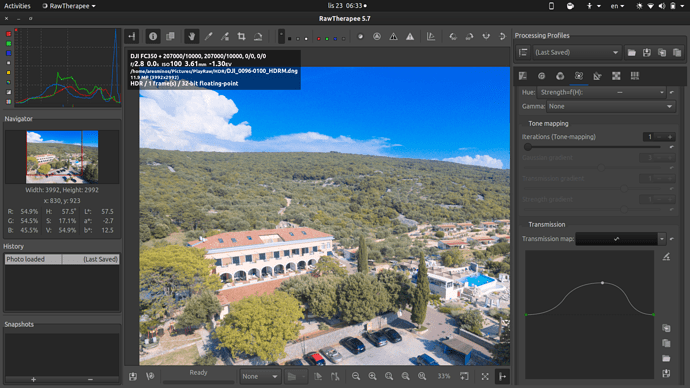Switch to the Advanced tools tab
The image size is (690, 388).
pos(579,76)
